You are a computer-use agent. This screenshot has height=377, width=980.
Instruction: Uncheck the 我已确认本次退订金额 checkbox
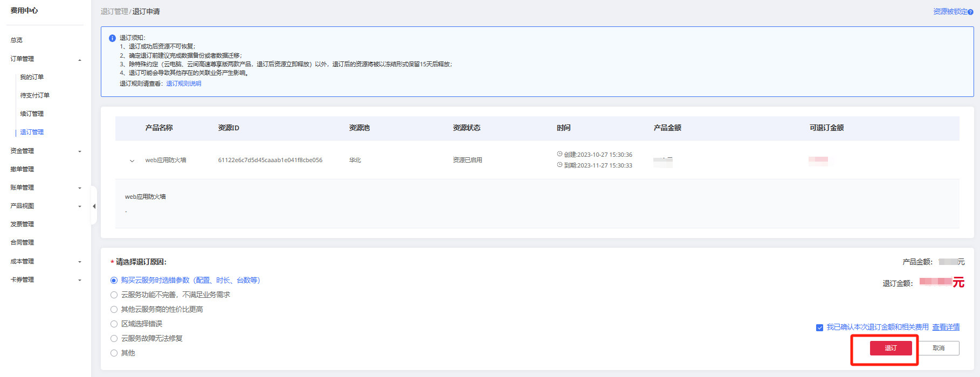click(x=819, y=327)
